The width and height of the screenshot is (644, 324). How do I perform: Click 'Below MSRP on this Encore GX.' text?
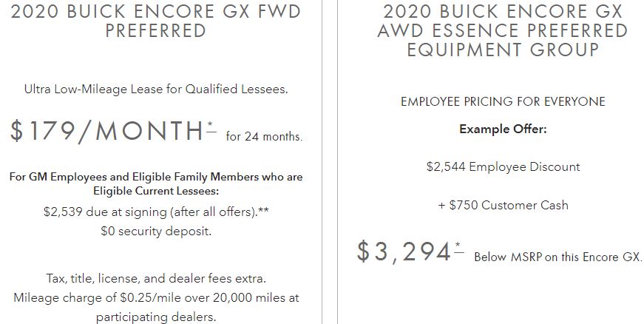(557, 257)
